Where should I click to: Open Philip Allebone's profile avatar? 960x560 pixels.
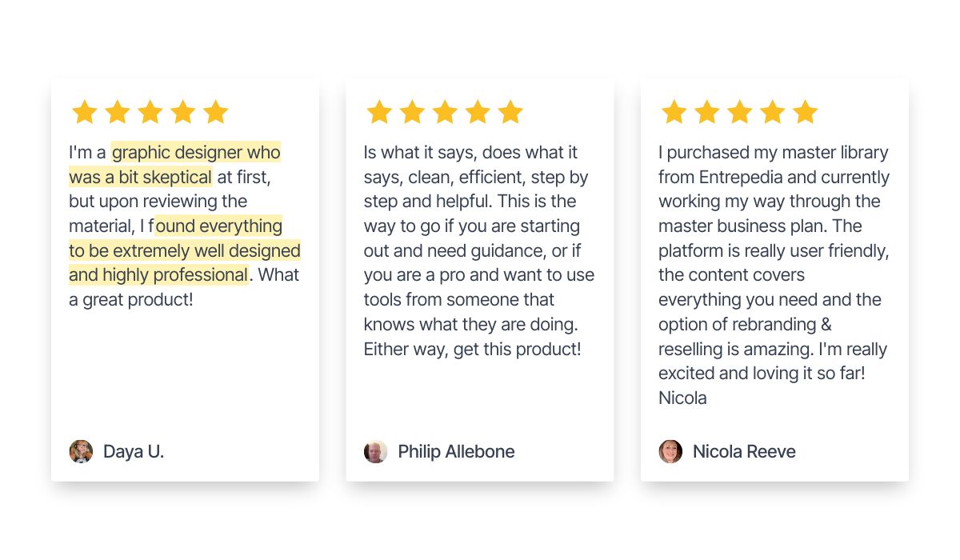tap(375, 451)
